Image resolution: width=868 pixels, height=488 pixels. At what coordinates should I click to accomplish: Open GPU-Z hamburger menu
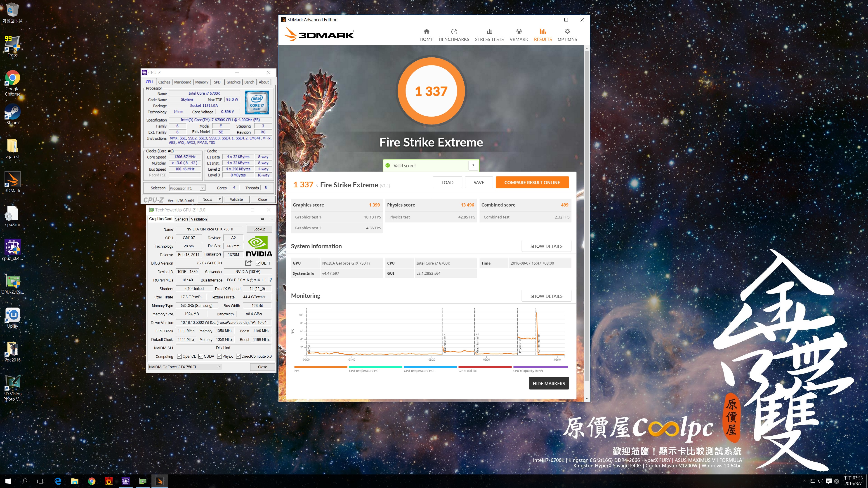[x=271, y=219]
